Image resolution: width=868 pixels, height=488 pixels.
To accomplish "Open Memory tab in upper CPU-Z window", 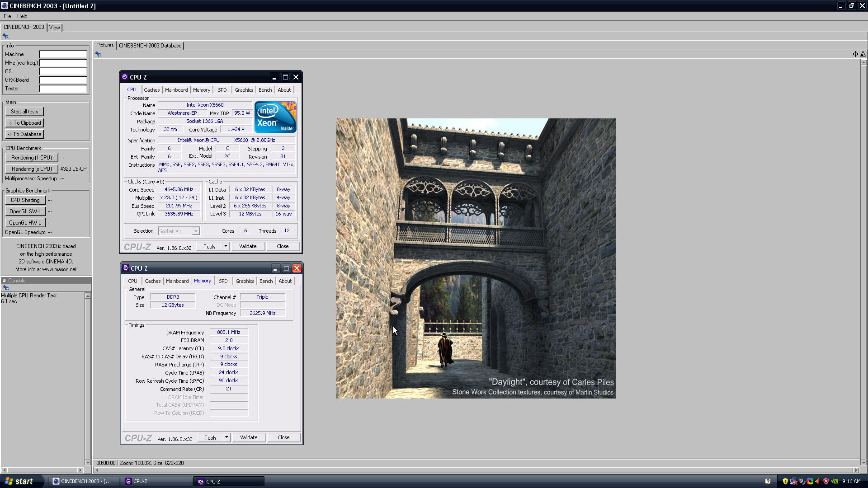I will click(202, 90).
